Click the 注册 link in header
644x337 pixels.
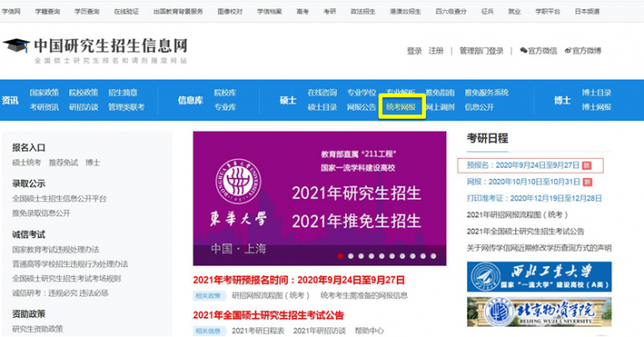tap(436, 51)
